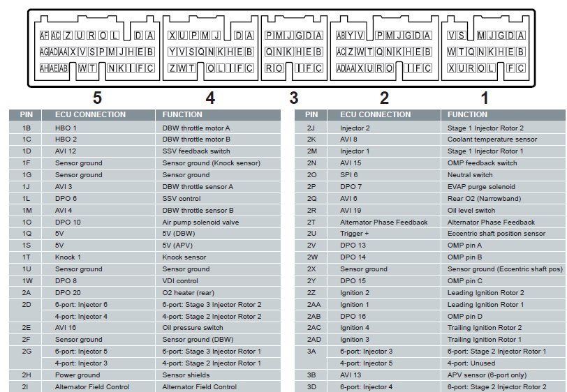Viewport: 567px width, 392px height.
Task: Click 'Leading Ignition Rotor 2' cell
Action: coord(503,293)
